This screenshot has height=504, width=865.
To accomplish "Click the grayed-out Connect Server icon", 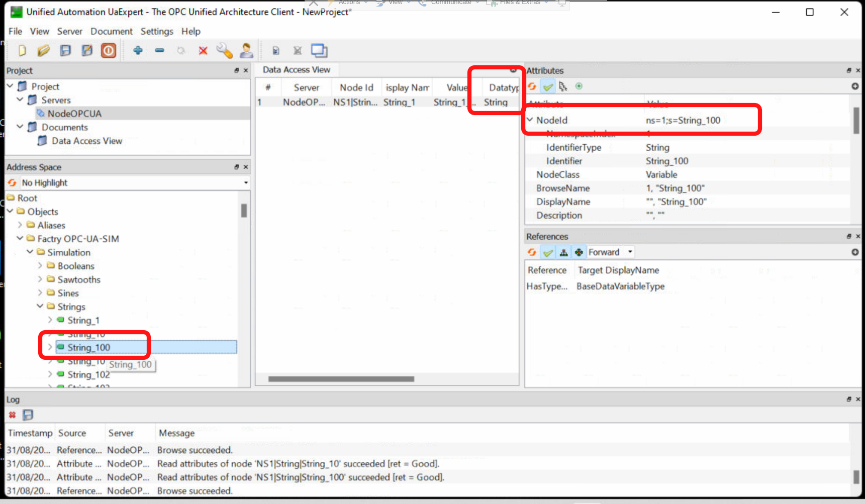I will tap(181, 50).
